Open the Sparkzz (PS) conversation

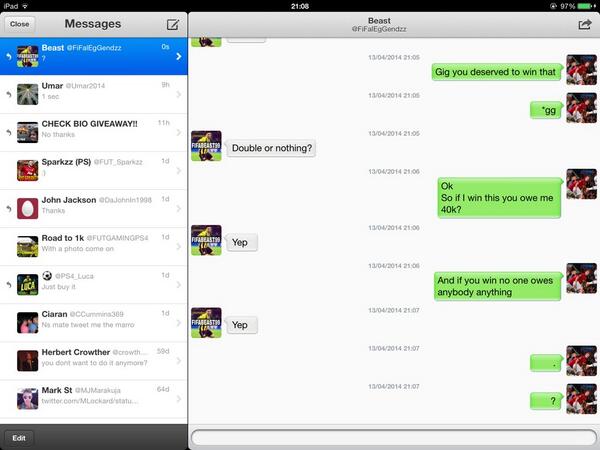[x=94, y=170]
